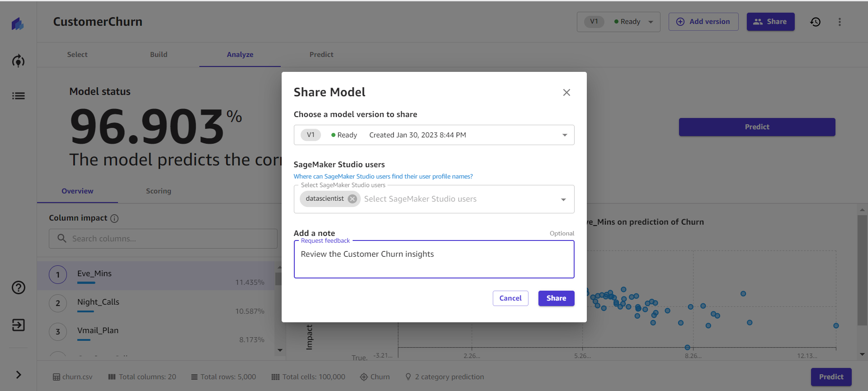
Task: Select the Eve_Mins column row
Action: (x=156, y=275)
